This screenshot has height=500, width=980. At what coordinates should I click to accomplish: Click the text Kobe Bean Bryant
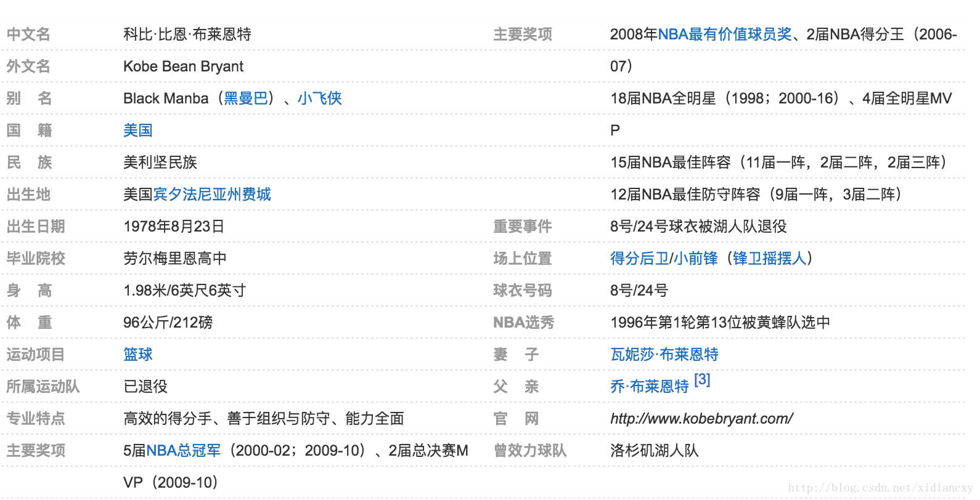(x=183, y=67)
